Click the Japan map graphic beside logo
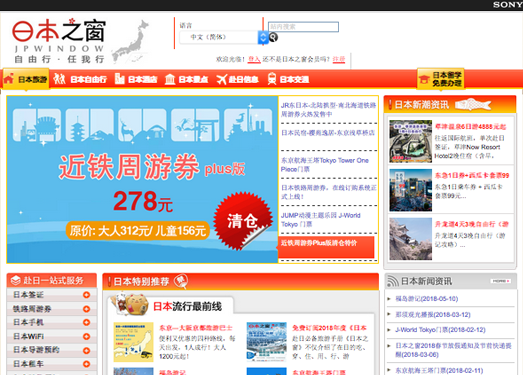Screen dimensions: 523x375 [x=131, y=42]
